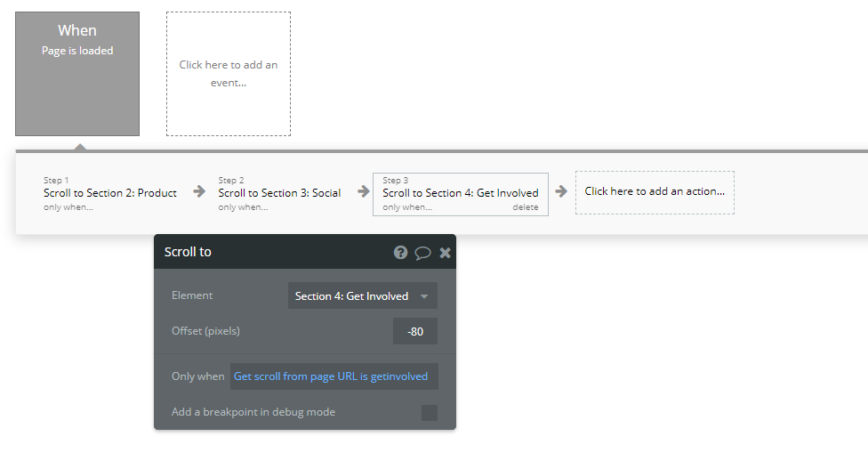Open the help question mark icon
The width and height of the screenshot is (868, 469).
tap(400, 253)
